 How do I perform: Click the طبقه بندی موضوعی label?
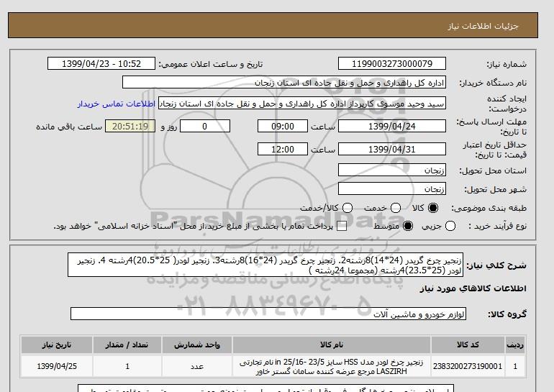[489, 209]
